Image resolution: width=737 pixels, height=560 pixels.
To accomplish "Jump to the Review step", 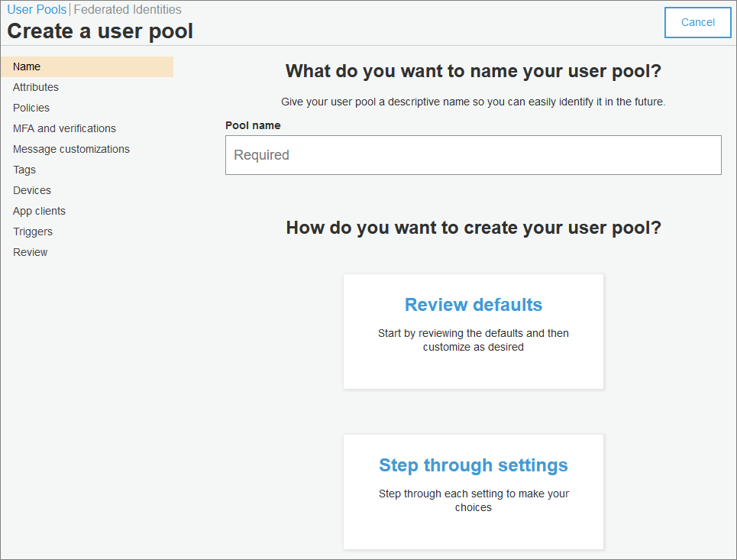I will coord(30,252).
